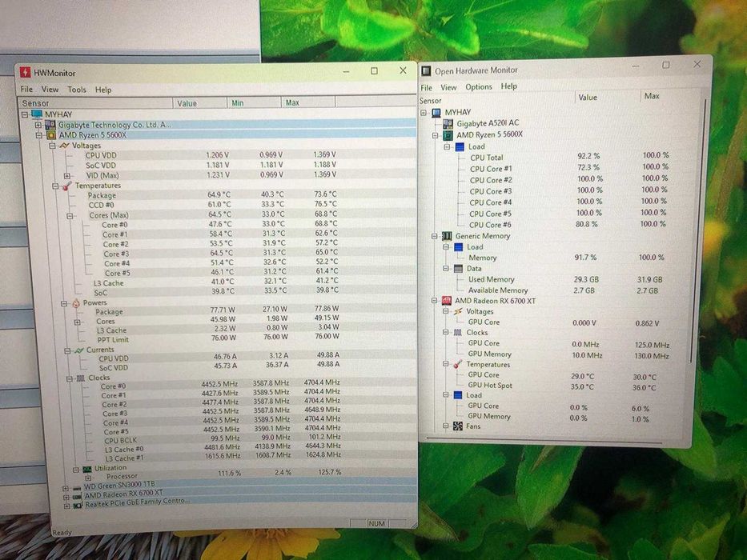Collapse the Clocks section in HWMonitor
The width and height of the screenshot is (747, 560).
(70, 378)
